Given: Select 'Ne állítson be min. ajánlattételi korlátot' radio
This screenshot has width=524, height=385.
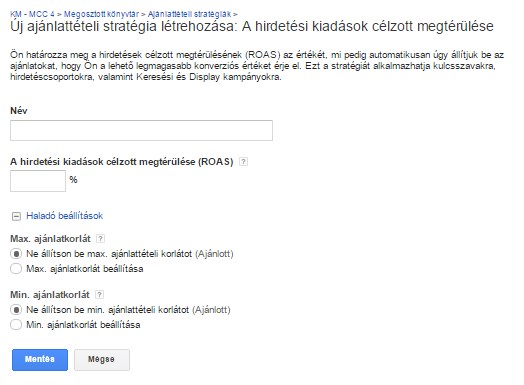Looking at the screenshot, I should pyautogui.click(x=16, y=310).
